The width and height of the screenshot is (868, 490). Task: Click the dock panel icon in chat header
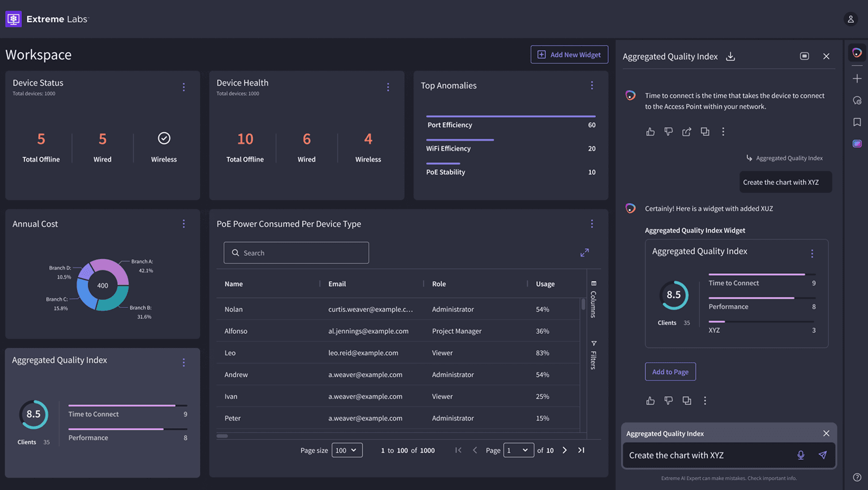pos(805,56)
